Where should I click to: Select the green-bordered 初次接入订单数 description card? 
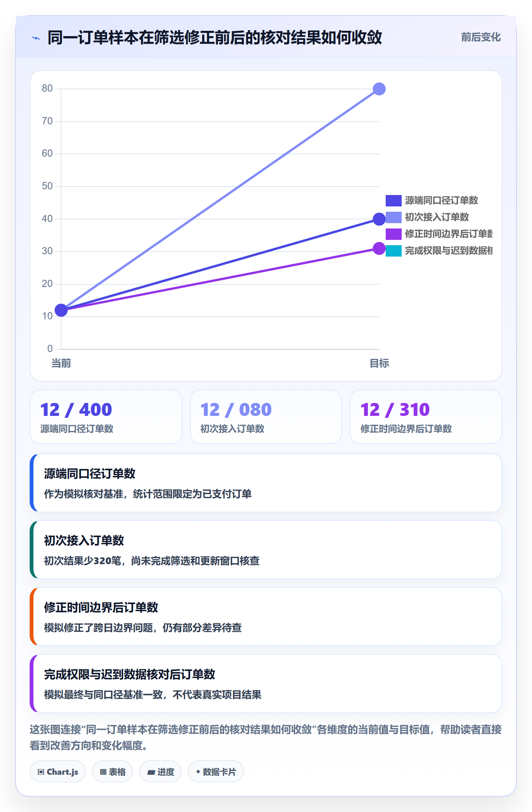266,550
